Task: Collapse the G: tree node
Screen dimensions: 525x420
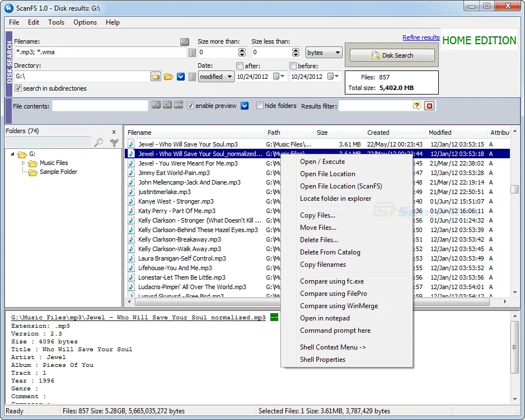Action: tap(12, 154)
